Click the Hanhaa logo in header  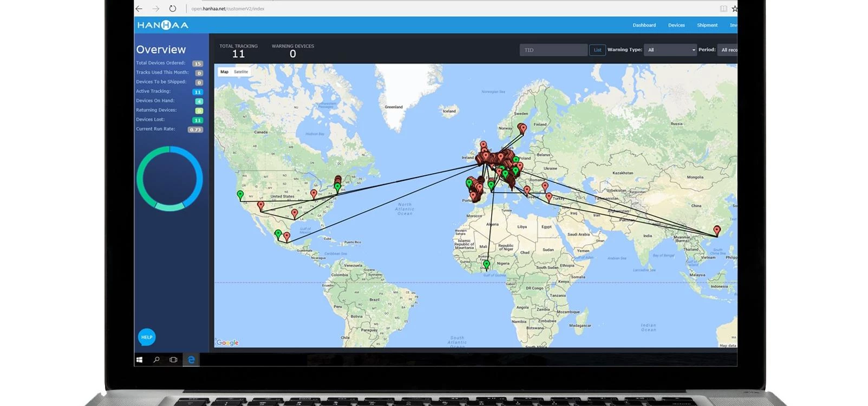pos(162,25)
